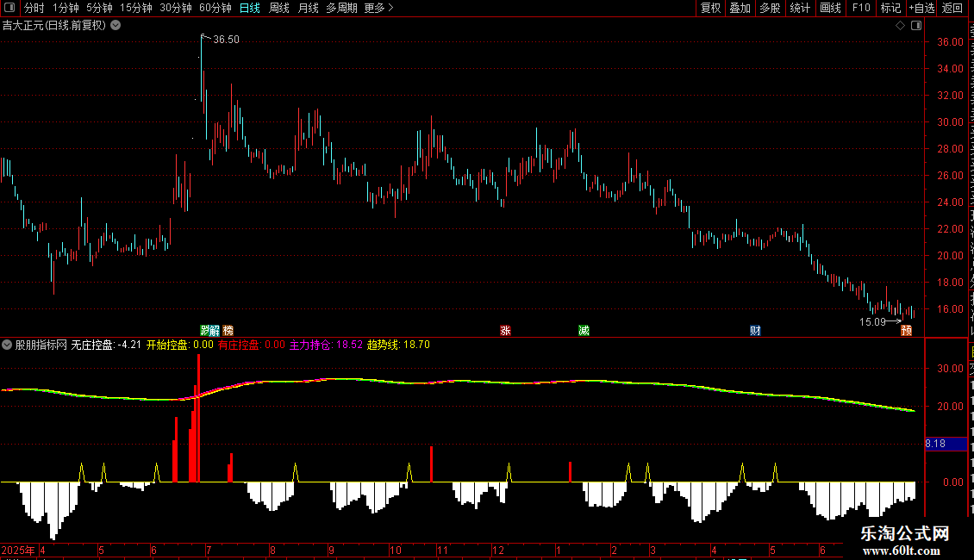This screenshot has height=560, width=974.
Task: Open the 跌 event marker
Action: (205, 330)
